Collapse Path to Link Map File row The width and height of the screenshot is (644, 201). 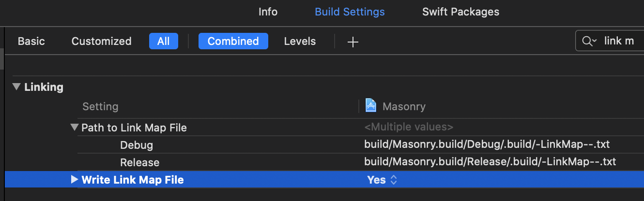[x=74, y=128]
